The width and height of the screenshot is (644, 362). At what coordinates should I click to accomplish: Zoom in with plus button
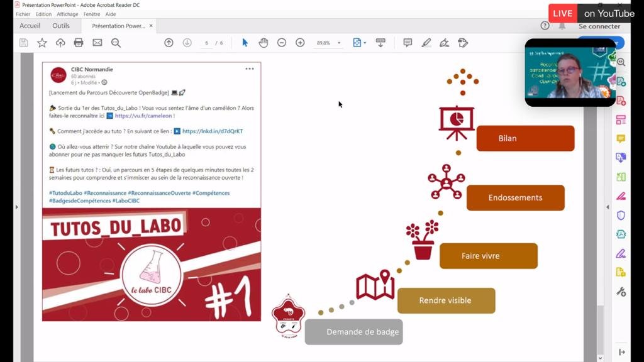(x=300, y=43)
